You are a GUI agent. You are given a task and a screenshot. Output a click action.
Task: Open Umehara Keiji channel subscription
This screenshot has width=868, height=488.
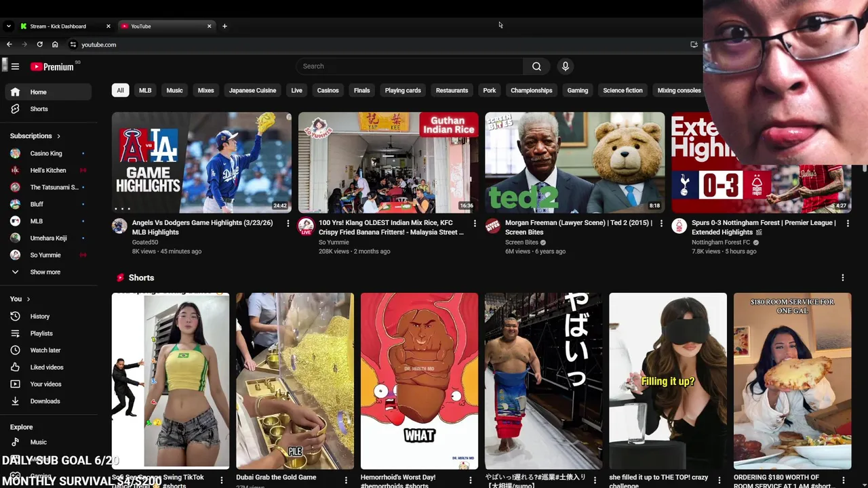(x=47, y=238)
